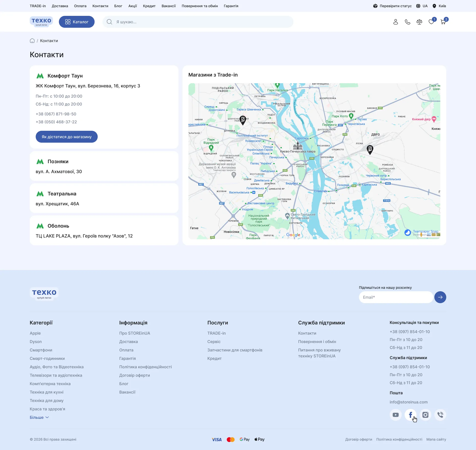Open the user account profile icon
The image size is (476, 450).
click(x=395, y=22)
